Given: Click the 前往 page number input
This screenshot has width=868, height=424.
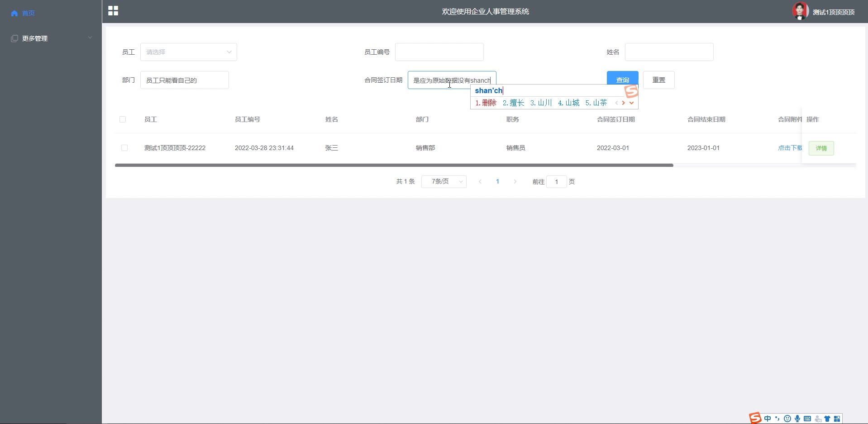Looking at the screenshot, I should [x=557, y=181].
